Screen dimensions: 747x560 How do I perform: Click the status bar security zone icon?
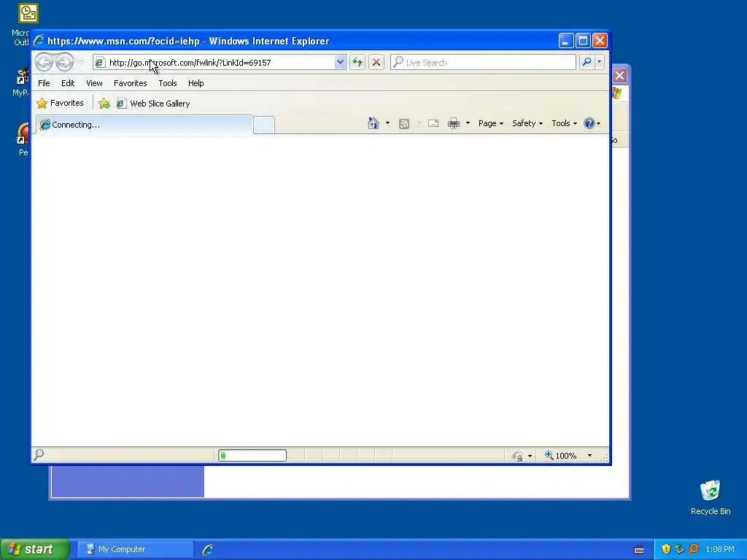(x=517, y=456)
